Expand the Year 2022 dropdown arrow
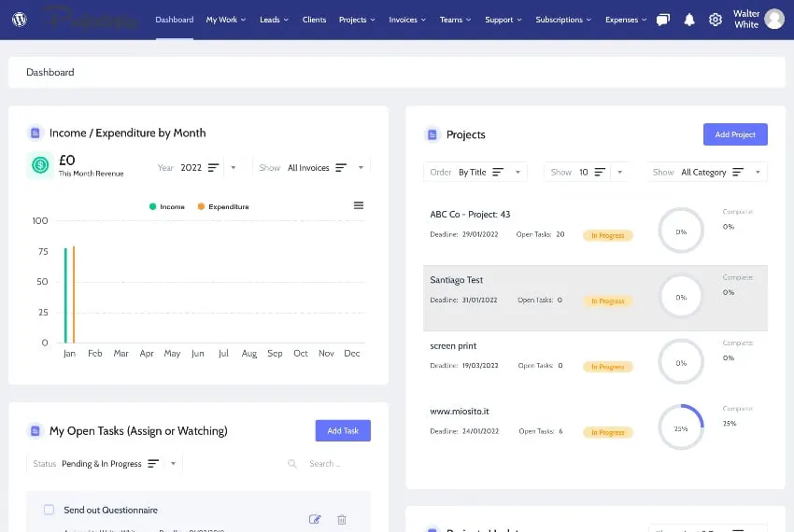The width and height of the screenshot is (794, 532). click(x=234, y=168)
